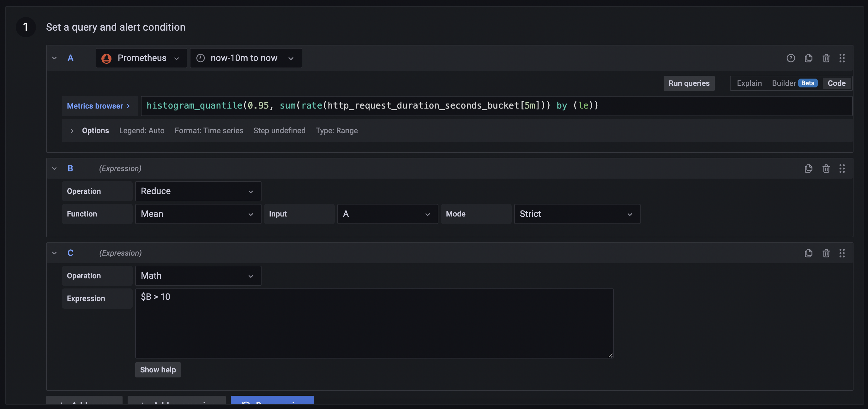
Task: Collapse query A row
Action: click(54, 58)
